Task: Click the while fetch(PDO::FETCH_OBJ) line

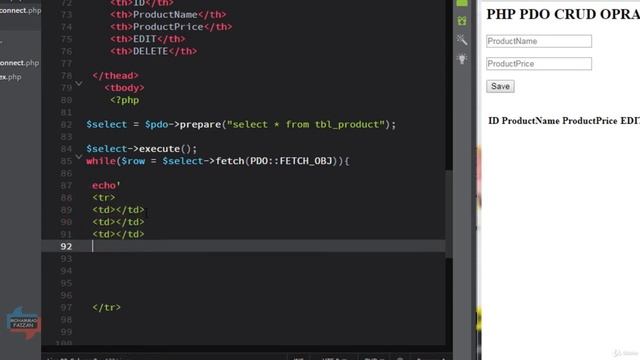Action: coord(218,161)
